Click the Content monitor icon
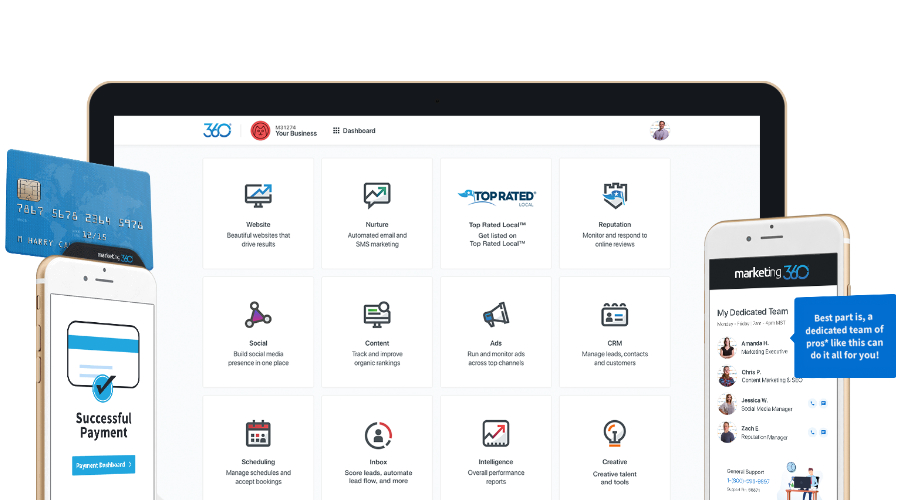Viewport: 900px width, 500px height. [377, 315]
